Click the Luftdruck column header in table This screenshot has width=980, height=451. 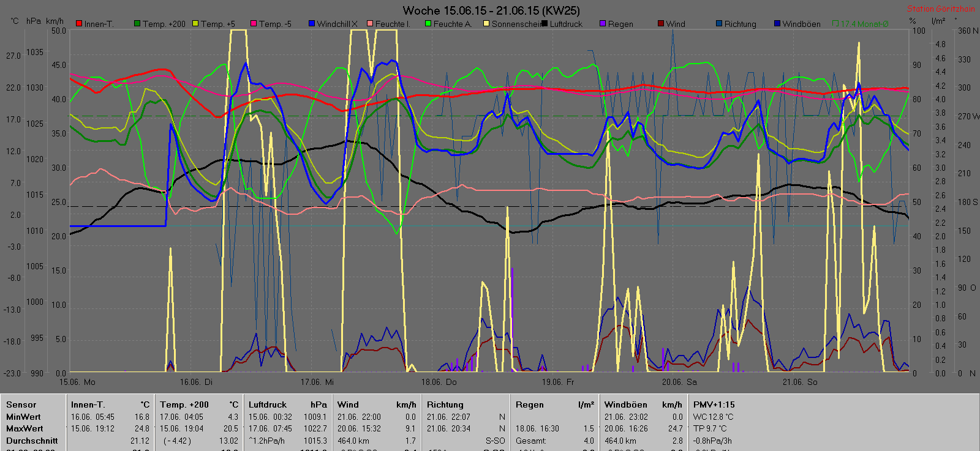(268, 404)
